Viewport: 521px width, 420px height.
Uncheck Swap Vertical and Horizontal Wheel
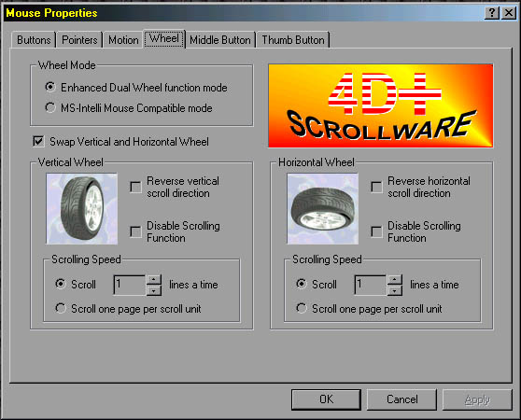38,142
